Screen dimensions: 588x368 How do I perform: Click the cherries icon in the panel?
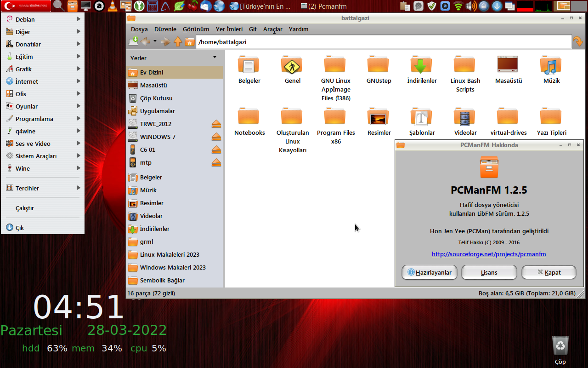(x=192, y=6)
